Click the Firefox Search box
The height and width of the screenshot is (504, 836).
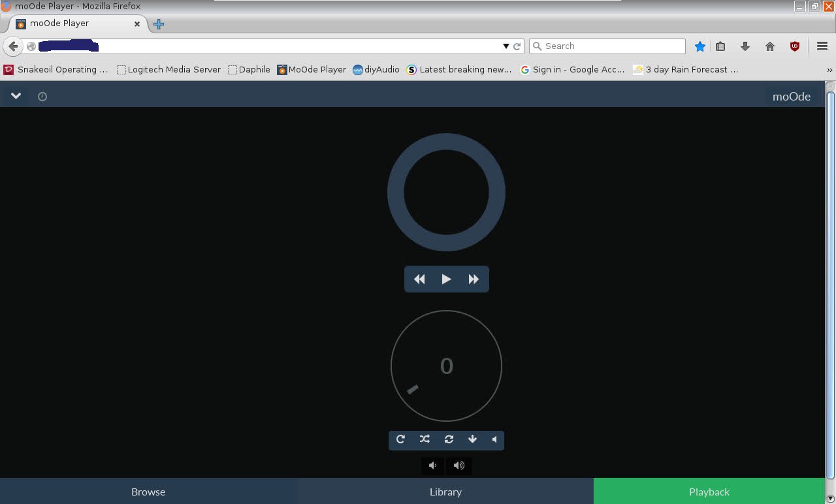[x=607, y=46]
